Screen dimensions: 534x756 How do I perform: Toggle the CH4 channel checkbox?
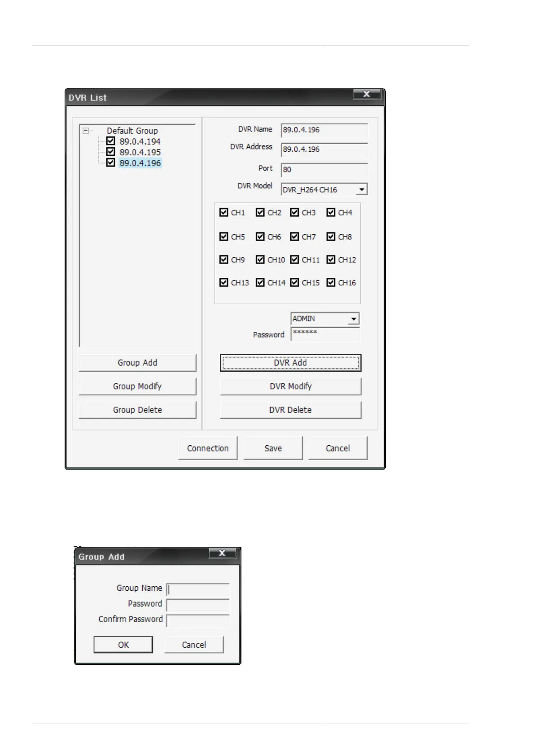(331, 212)
